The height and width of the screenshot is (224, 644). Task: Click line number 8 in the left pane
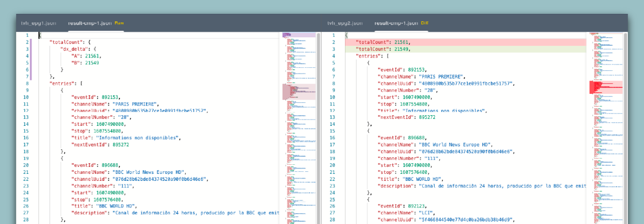click(x=26, y=83)
